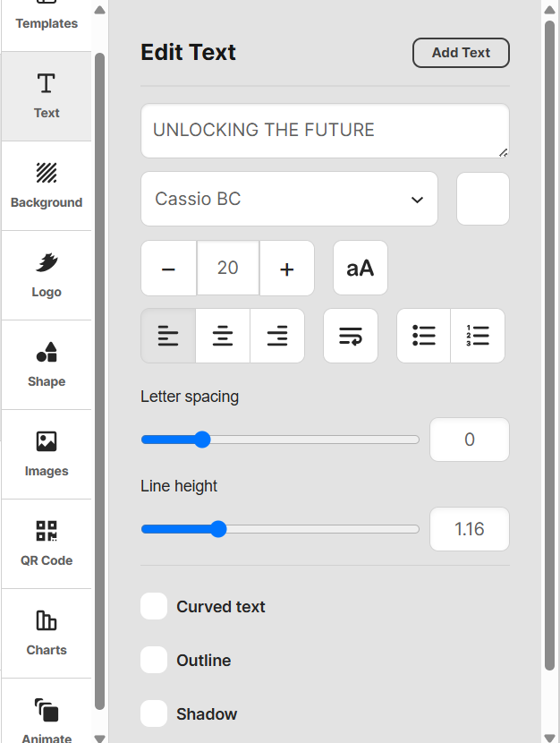Screen dimensions: 560x743
Task: Center align the text
Action: click(223, 336)
